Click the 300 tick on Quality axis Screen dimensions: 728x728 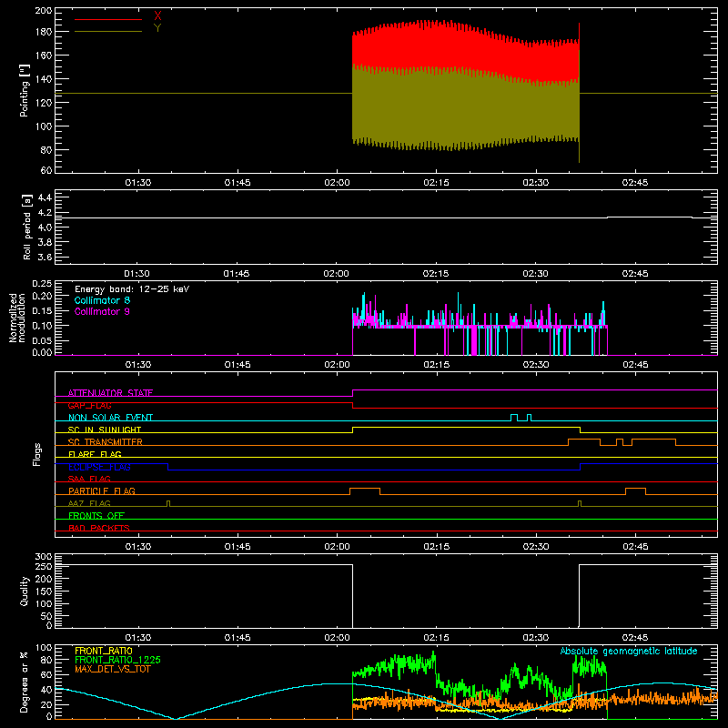tap(43, 557)
